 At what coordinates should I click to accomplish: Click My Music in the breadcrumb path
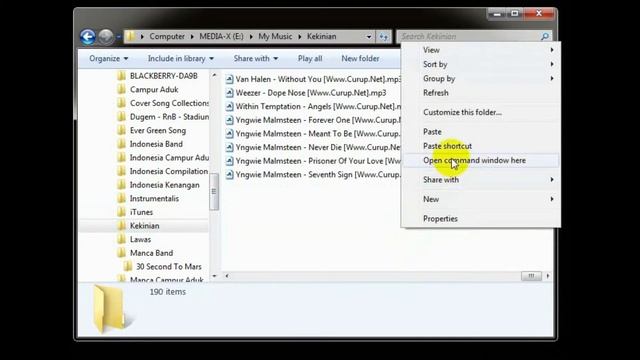(x=275, y=36)
